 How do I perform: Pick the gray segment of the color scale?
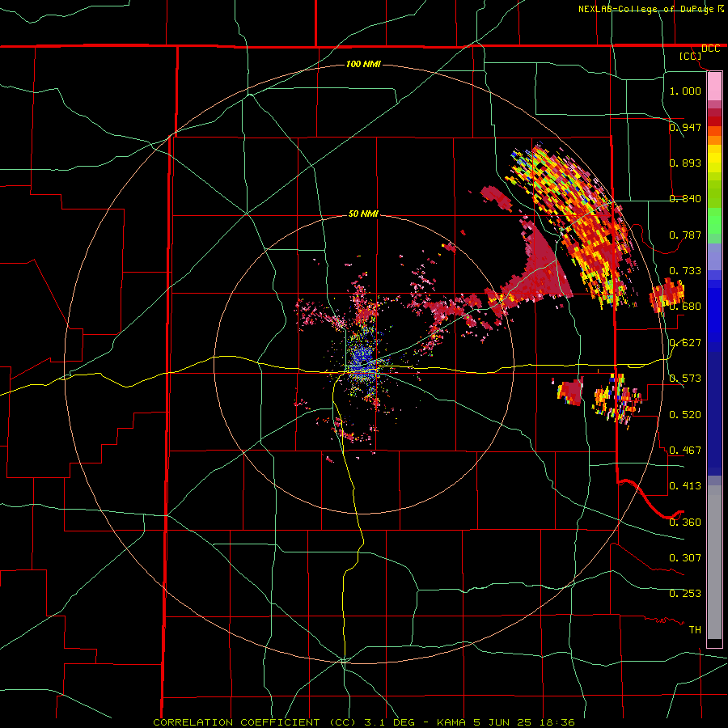click(x=714, y=562)
